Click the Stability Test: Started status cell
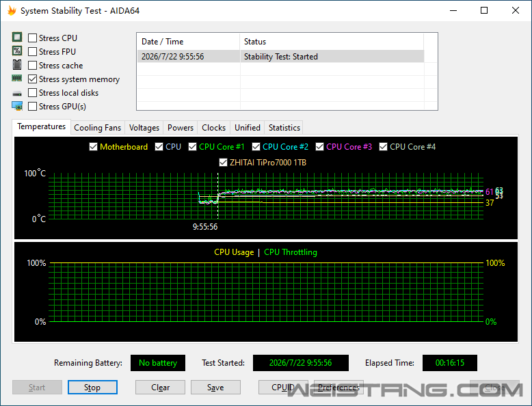 pyautogui.click(x=332, y=56)
